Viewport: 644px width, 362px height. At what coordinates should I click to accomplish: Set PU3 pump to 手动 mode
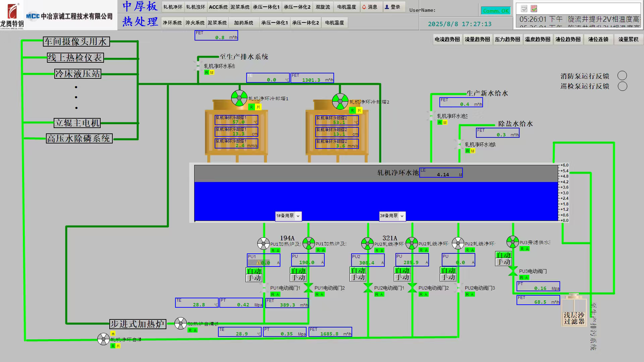503,262
